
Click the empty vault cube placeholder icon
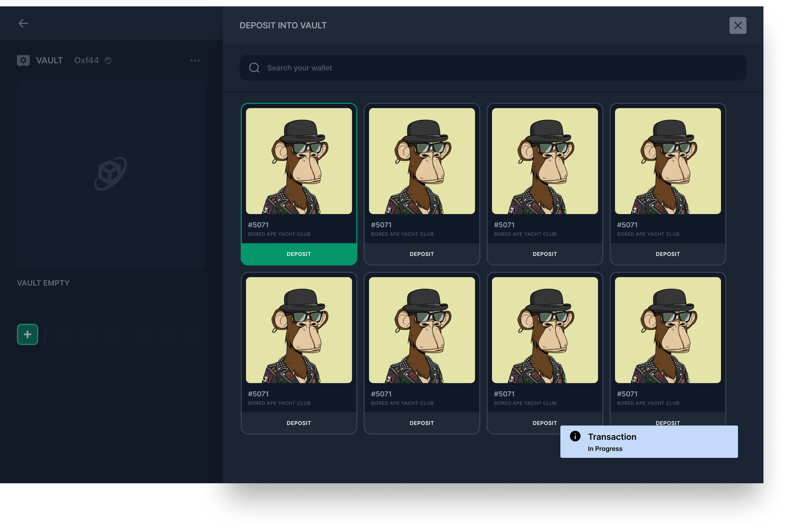pos(111,173)
